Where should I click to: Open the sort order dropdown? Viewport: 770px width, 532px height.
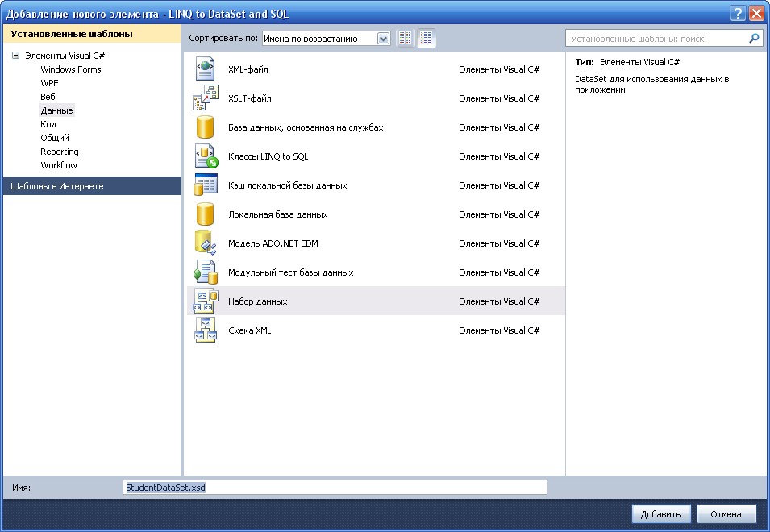(x=326, y=38)
